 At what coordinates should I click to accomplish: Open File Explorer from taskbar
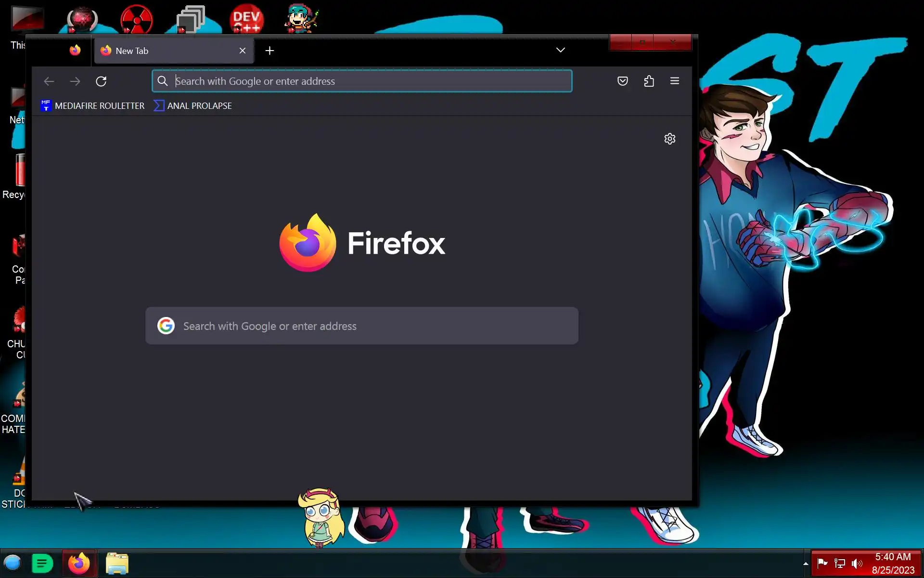tap(117, 563)
